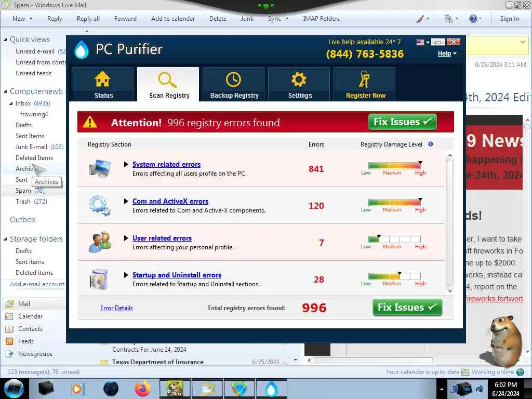
Task: Click Sign in on Live Mail
Action: coord(509,19)
